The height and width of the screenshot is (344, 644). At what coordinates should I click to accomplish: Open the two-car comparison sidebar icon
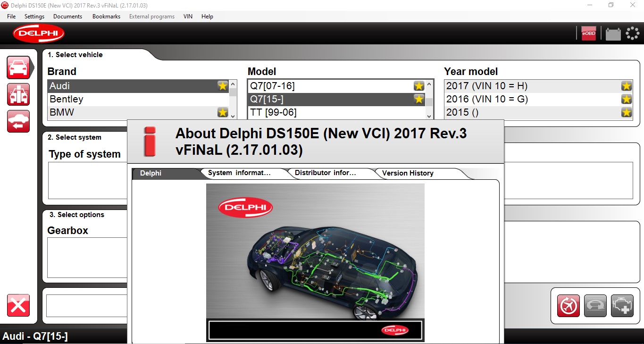(x=18, y=94)
